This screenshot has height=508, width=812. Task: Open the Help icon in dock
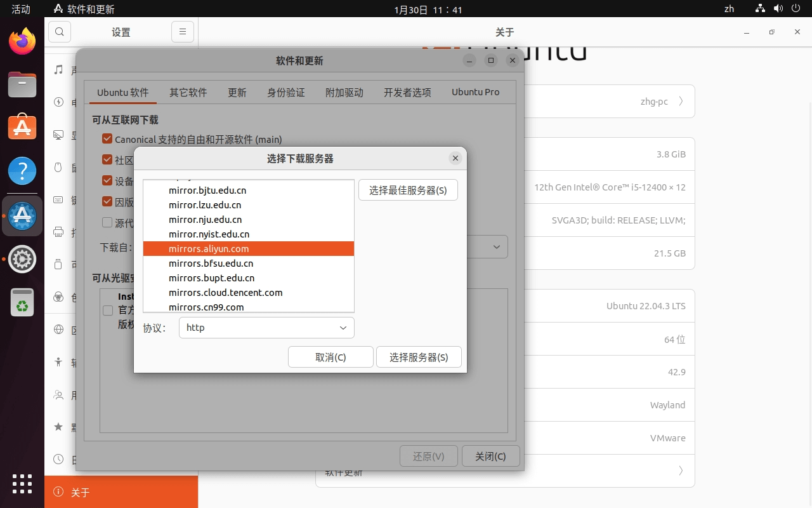[22, 171]
